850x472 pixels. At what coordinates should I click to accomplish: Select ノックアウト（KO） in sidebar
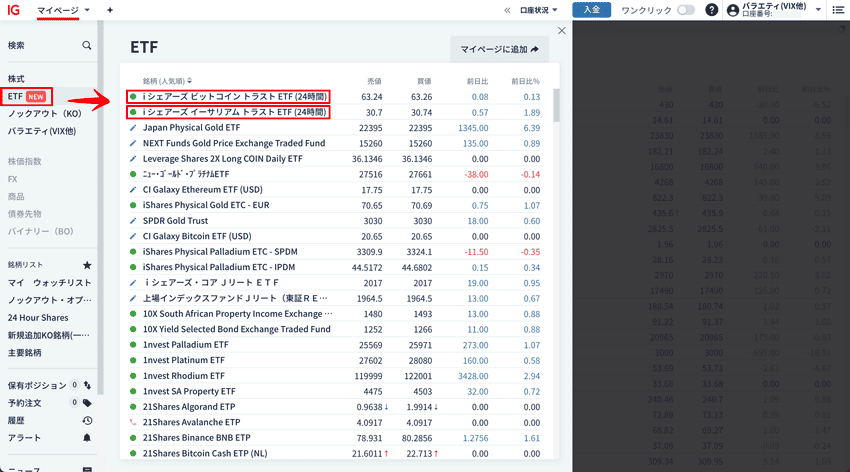pyautogui.click(x=44, y=114)
